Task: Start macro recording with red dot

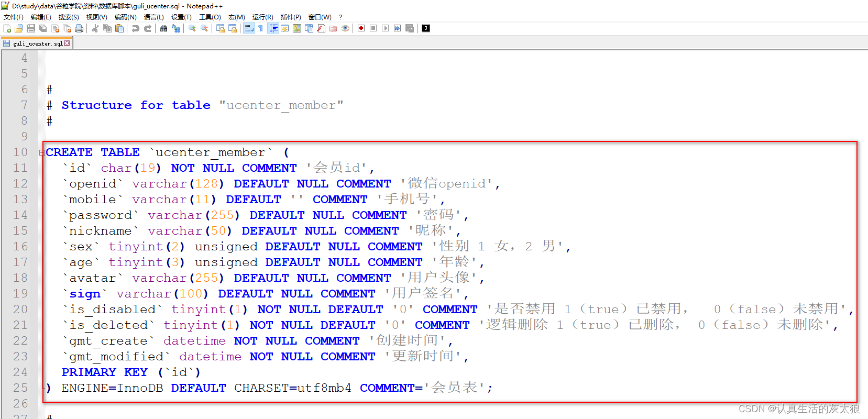Action: pyautogui.click(x=361, y=28)
